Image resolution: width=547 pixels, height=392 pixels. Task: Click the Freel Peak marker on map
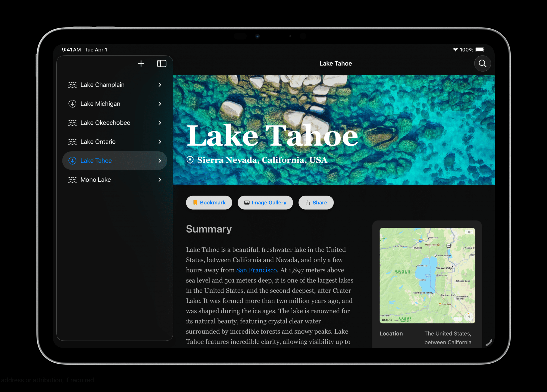pyautogui.click(x=440, y=304)
